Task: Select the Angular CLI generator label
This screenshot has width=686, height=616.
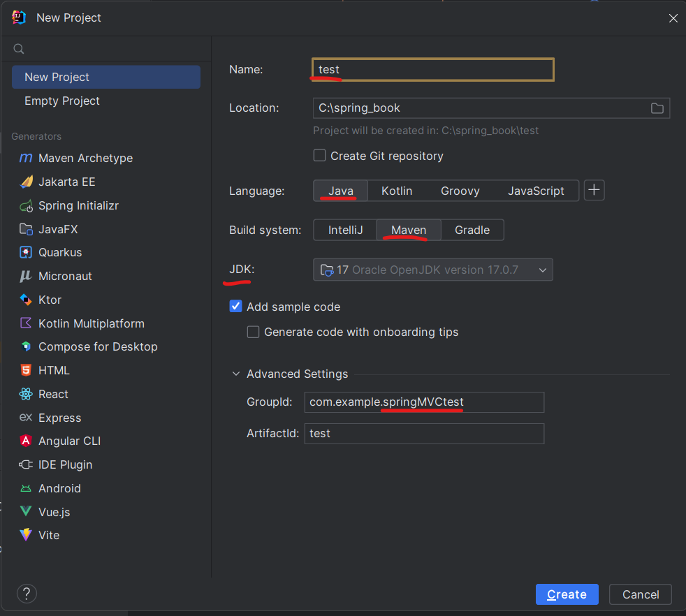Action: pyautogui.click(x=70, y=441)
